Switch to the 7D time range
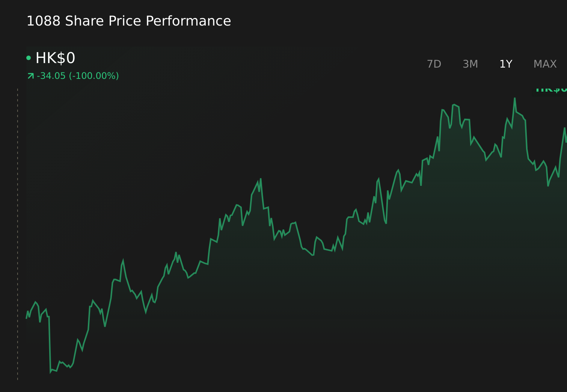Viewport: 567px width, 392px height. click(434, 64)
